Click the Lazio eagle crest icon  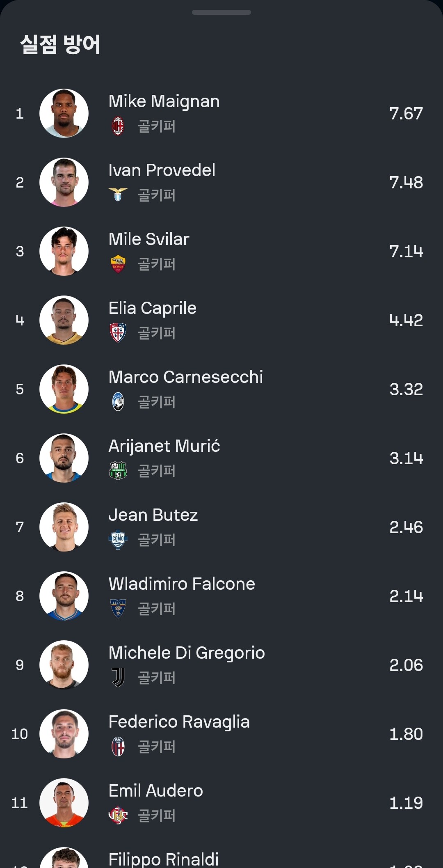coord(118,195)
